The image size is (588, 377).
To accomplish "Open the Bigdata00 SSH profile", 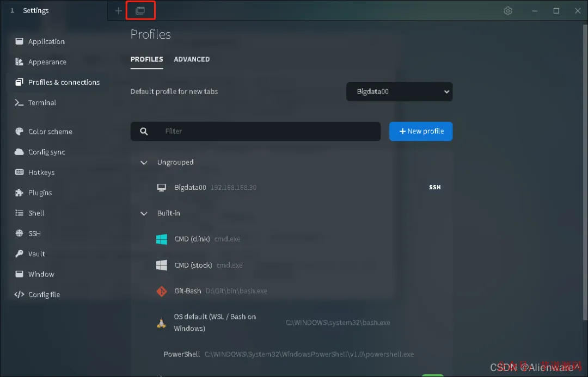I will 291,187.
